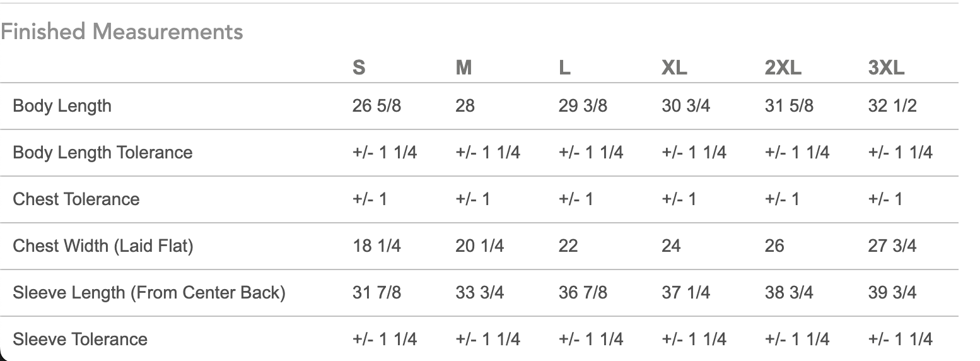This screenshot has height=361, width=980.
Task: Select the Sleeve Tolerance row label
Action: tap(79, 339)
